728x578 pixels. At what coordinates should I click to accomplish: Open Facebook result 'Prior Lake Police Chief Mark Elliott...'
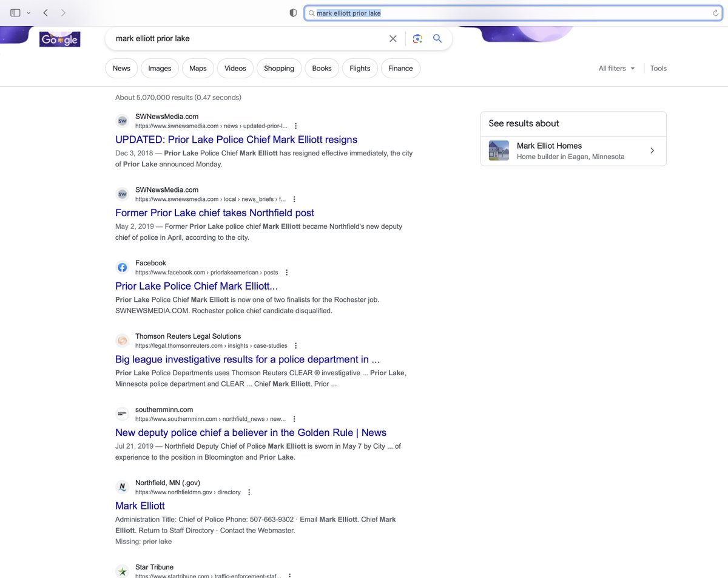click(x=197, y=286)
